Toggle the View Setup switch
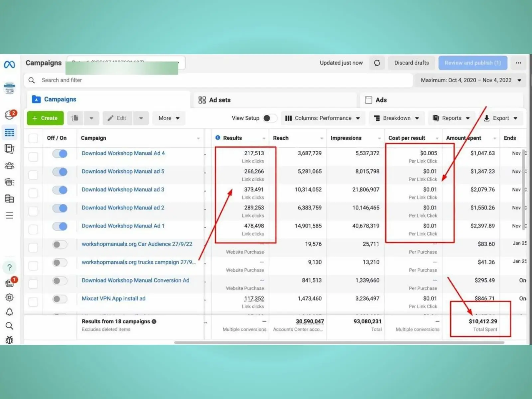This screenshot has height=399, width=532. (269, 118)
